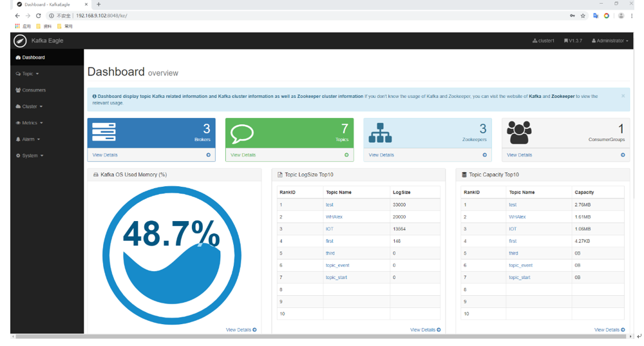Select the LogSize value 33000
This screenshot has height=346, width=644.
(399, 205)
